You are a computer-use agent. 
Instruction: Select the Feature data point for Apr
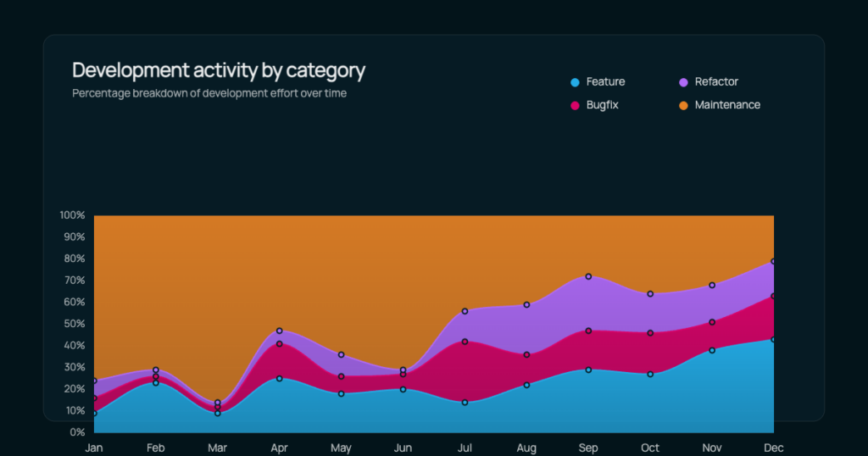pyautogui.click(x=280, y=379)
